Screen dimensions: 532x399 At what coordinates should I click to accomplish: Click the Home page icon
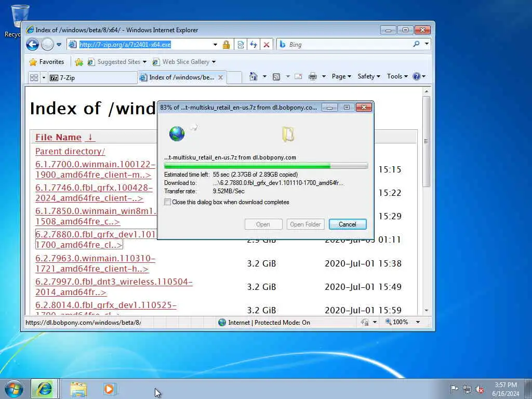point(254,76)
